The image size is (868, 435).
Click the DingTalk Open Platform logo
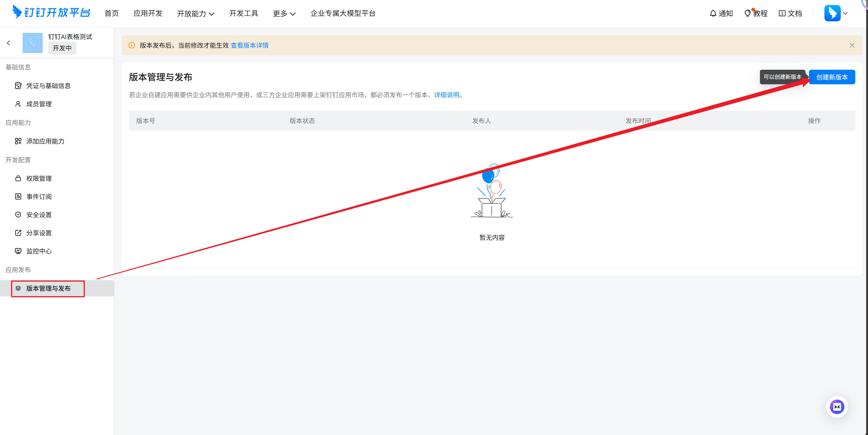pos(51,13)
